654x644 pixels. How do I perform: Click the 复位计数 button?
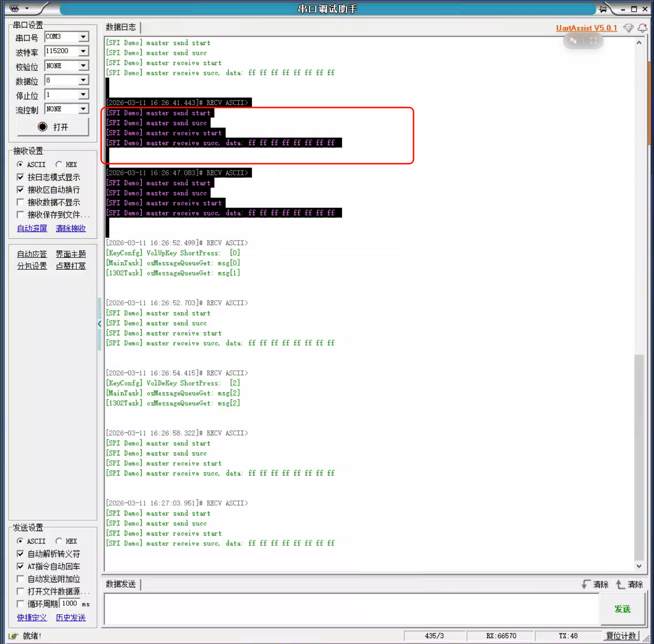coord(621,636)
